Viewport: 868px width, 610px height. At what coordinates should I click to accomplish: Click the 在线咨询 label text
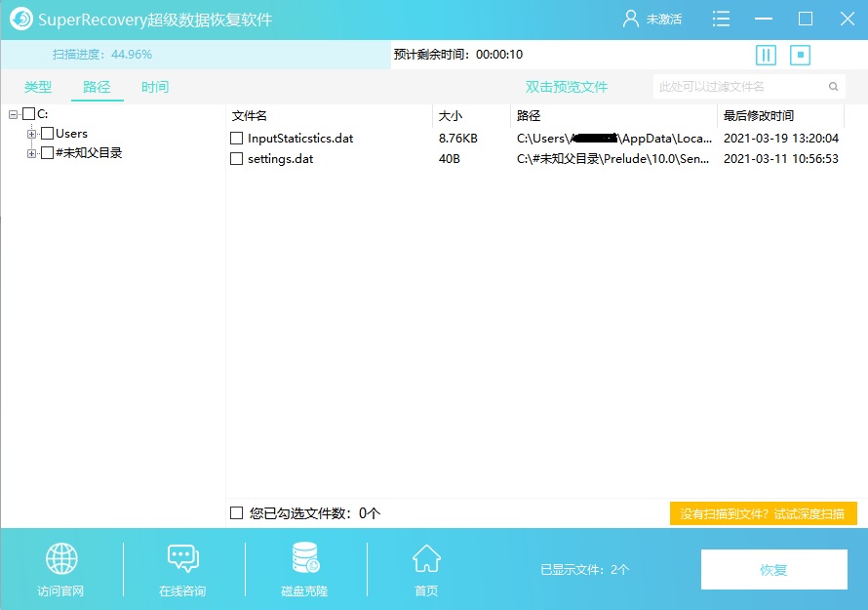coord(182,591)
